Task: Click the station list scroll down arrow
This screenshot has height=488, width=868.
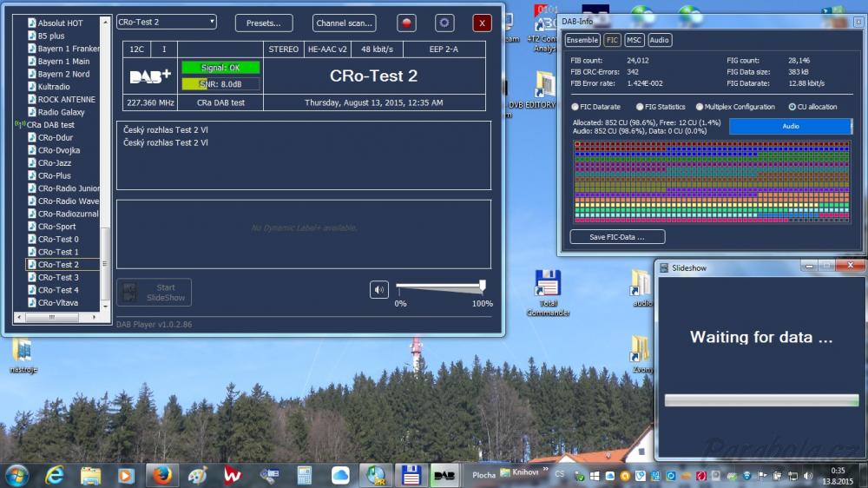Action: pyautogui.click(x=105, y=306)
